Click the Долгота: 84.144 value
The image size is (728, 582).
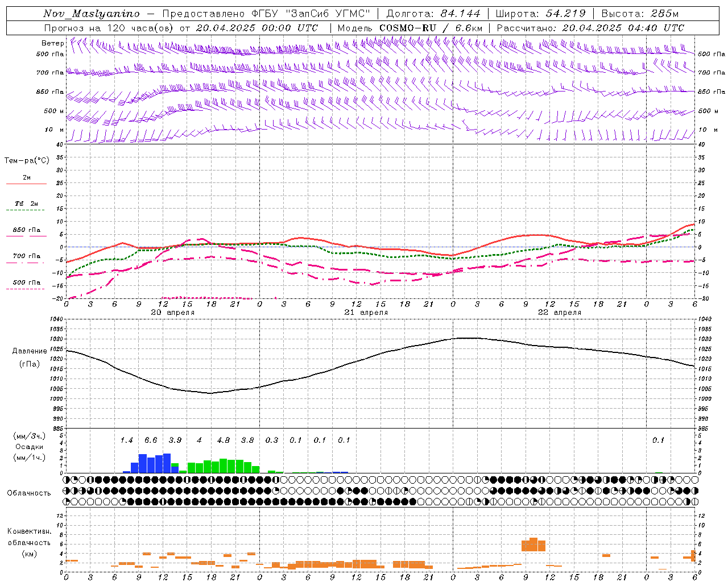[433, 14]
